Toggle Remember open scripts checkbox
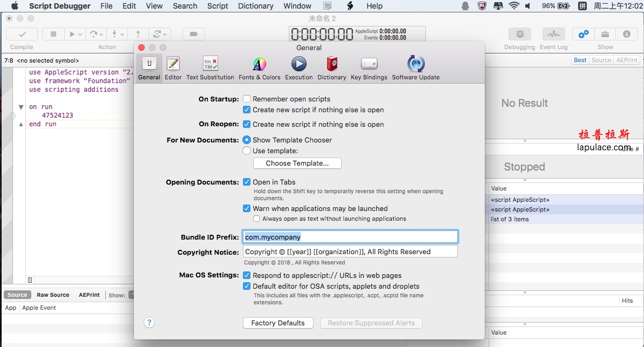The image size is (644, 347). 247,99
